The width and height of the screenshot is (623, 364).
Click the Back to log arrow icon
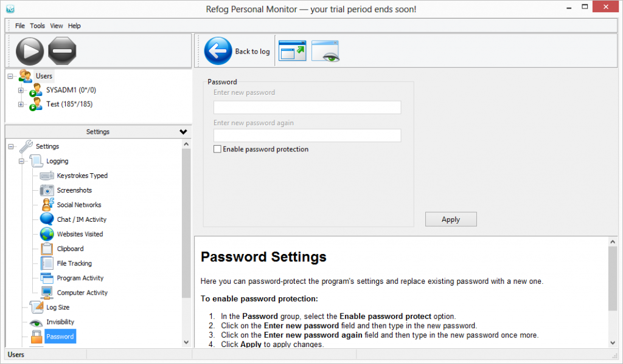[218, 51]
